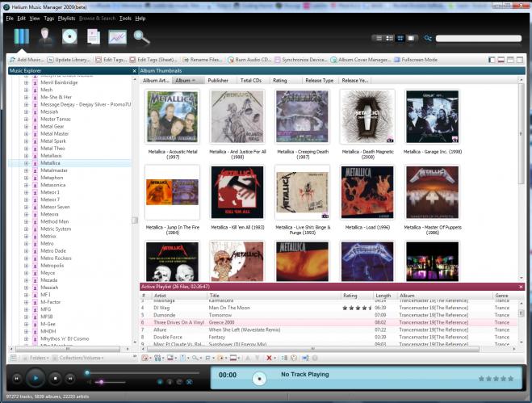Set rating stars for DJ Wag track
Viewport: 532px width, 403px height.
(x=357, y=309)
